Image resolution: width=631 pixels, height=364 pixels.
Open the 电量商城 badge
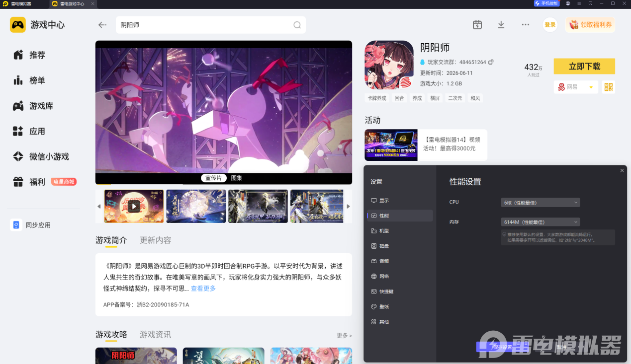pos(64,182)
